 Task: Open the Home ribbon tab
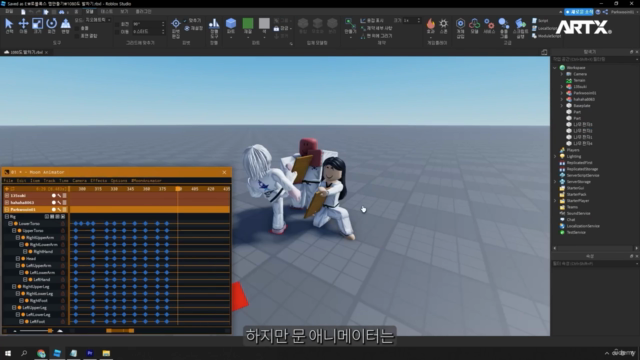point(76,12)
